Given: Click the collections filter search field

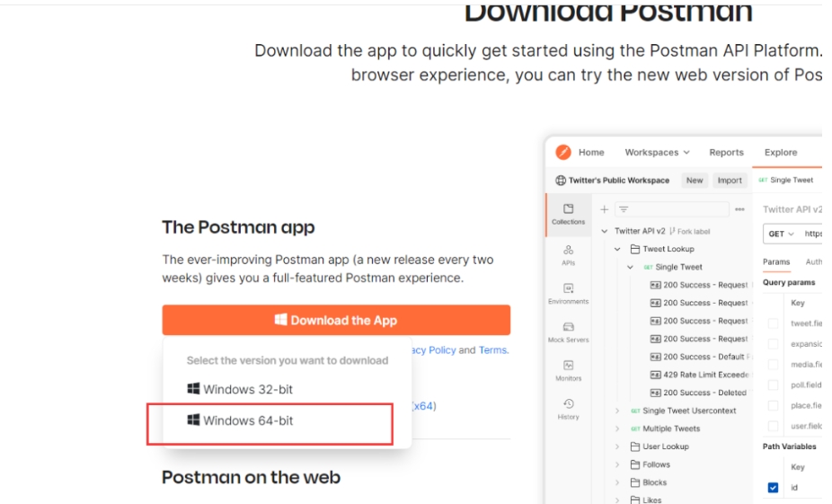Looking at the screenshot, I should click(672, 209).
